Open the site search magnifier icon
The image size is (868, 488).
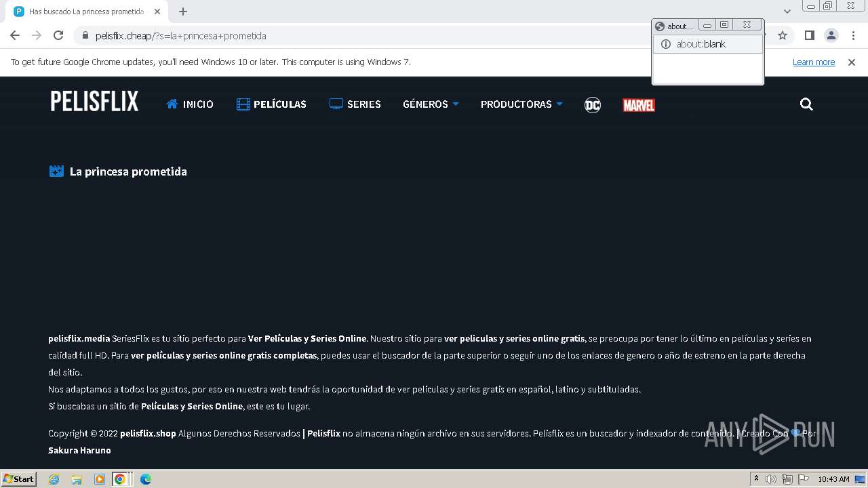[806, 104]
